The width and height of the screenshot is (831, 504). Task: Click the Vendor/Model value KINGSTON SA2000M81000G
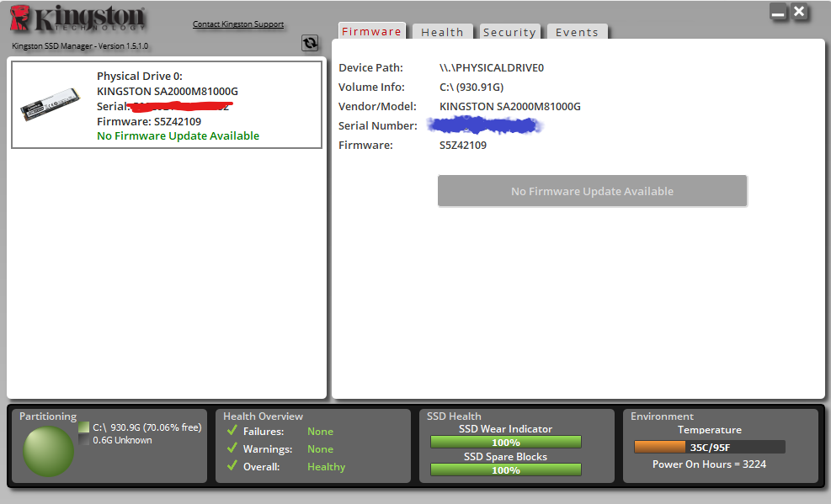(510, 106)
